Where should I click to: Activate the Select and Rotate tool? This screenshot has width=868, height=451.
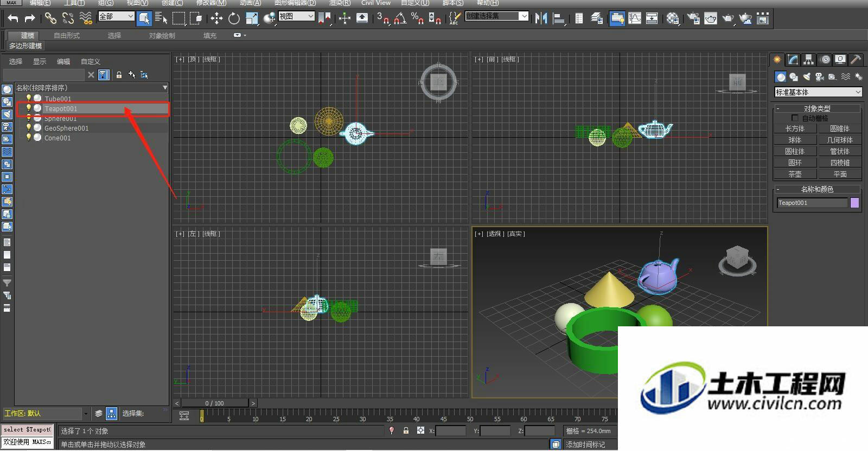coord(234,18)
